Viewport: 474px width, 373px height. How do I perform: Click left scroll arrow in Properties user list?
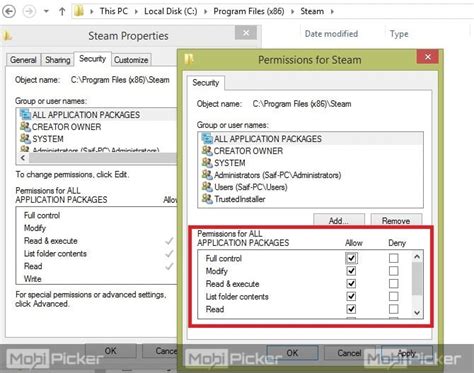(x=23, y=158)
